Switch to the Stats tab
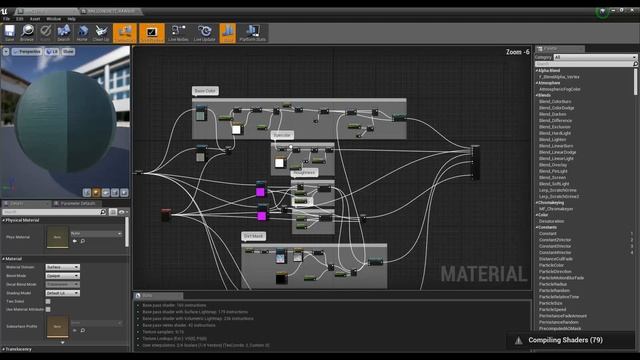The height and width of the screenshot is (360, 640). click(x=158, y=296)
